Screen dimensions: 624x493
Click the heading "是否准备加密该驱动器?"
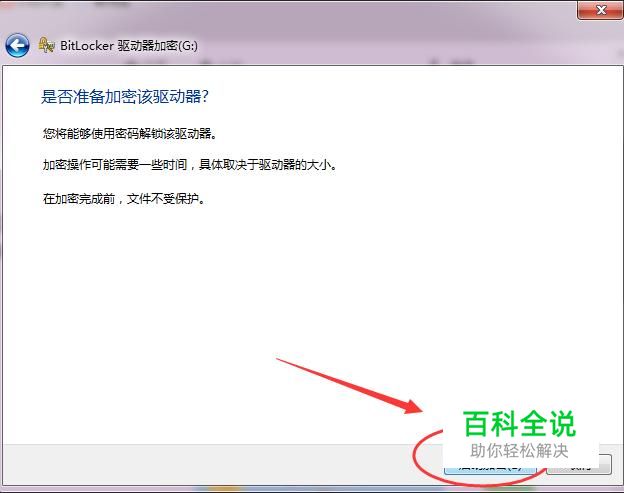click(x=125, y=97)
